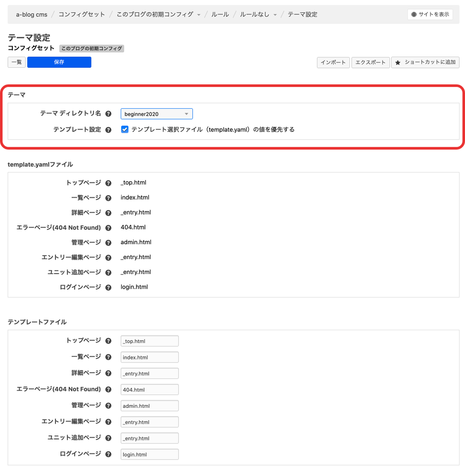Viewport: 465px width, 476px height.
Task: Open the theme directory dropdown showing beginner2020
Action: [x=156, y=113]
